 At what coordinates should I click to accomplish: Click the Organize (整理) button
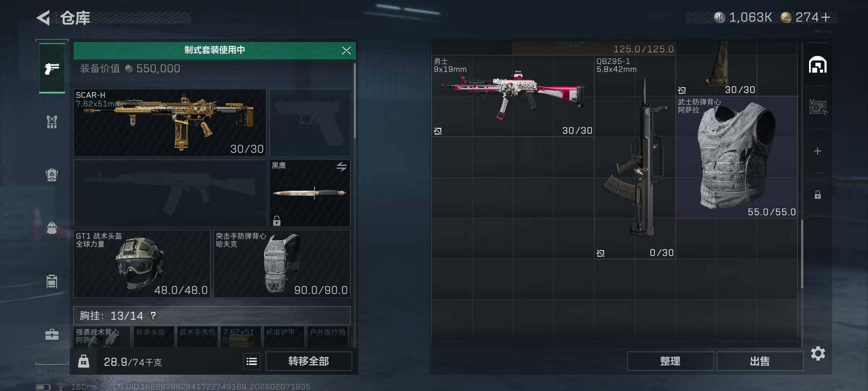click(670, 361)
